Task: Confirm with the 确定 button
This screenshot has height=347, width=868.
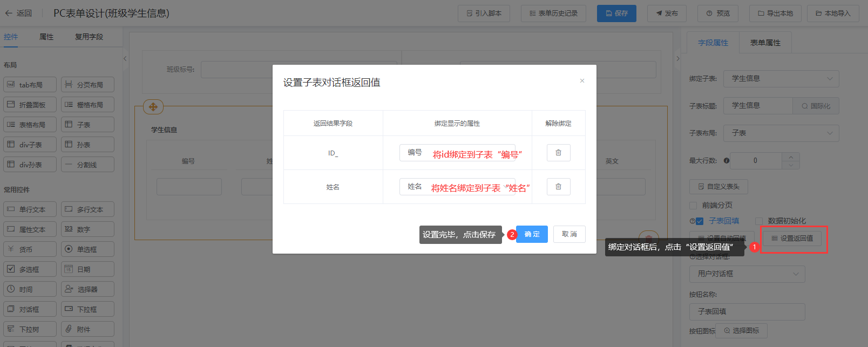Action: [532, 234]
